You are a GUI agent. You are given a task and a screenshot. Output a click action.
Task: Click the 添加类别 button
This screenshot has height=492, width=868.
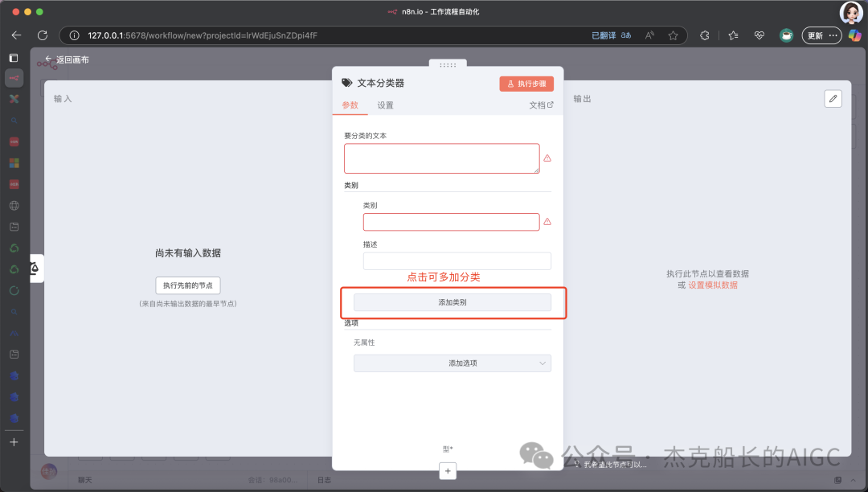(452, 302)
